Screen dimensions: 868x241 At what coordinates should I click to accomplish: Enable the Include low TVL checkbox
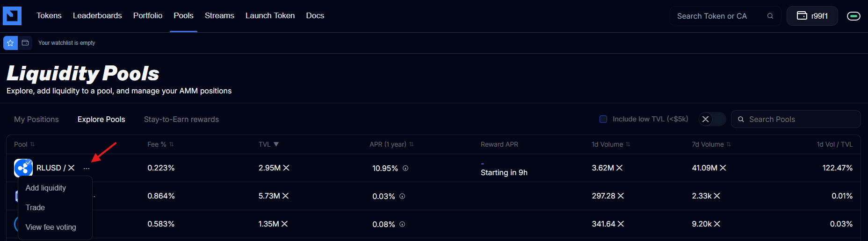pos(603,119)
